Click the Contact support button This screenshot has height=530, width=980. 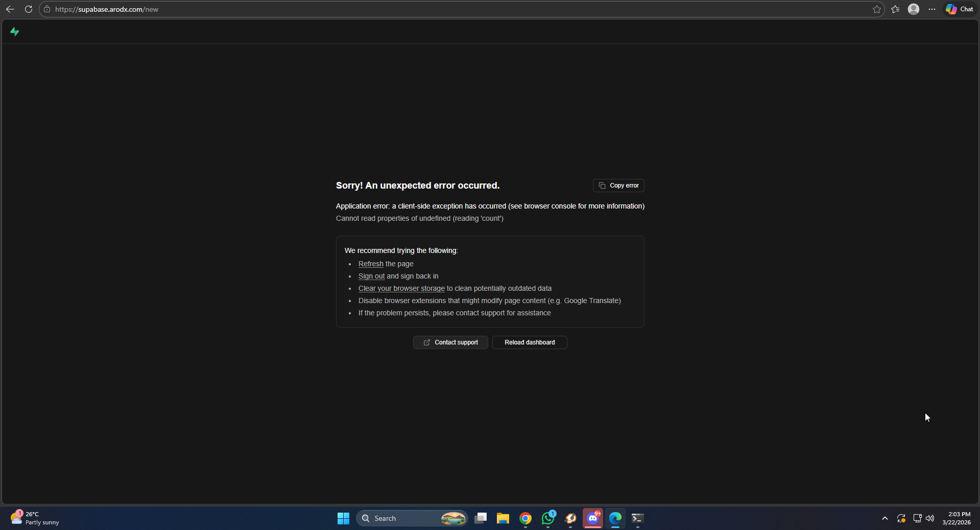click(x=450, y=342)
